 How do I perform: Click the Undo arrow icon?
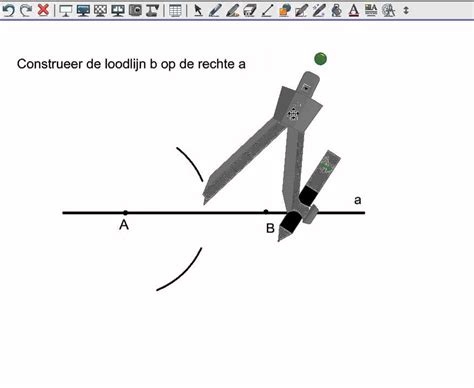(x=9, y=10)
